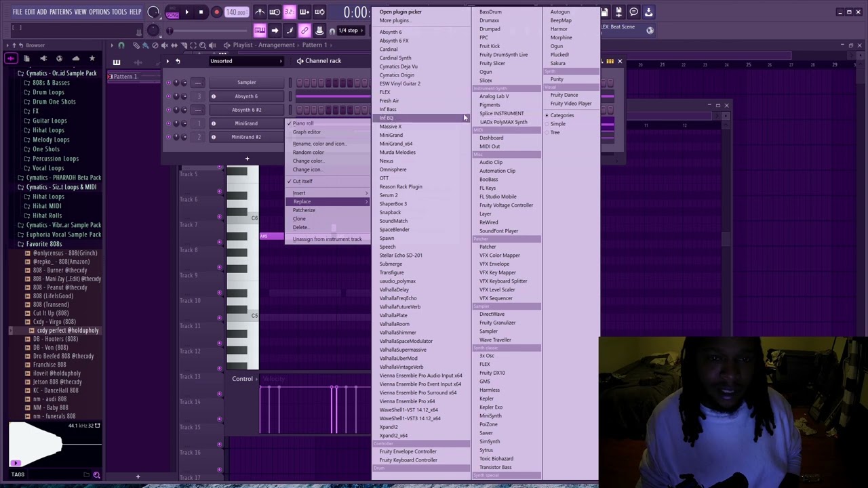Expand the Insert submenu
This screenshot has height=488, width=868.
327,193
